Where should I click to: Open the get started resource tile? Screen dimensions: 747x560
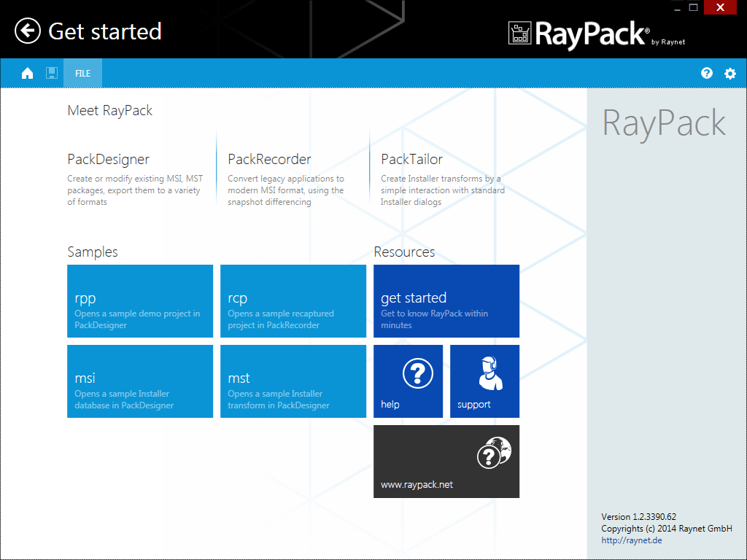point(446,301)
